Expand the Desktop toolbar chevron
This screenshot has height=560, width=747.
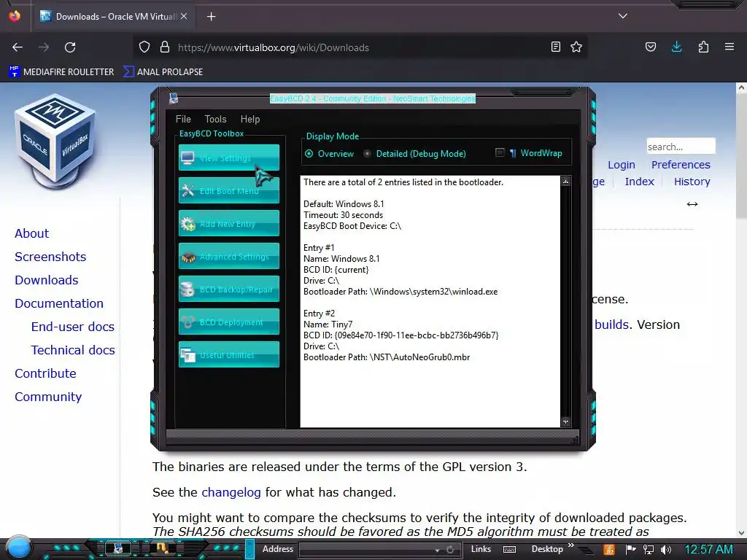[570, 545]
